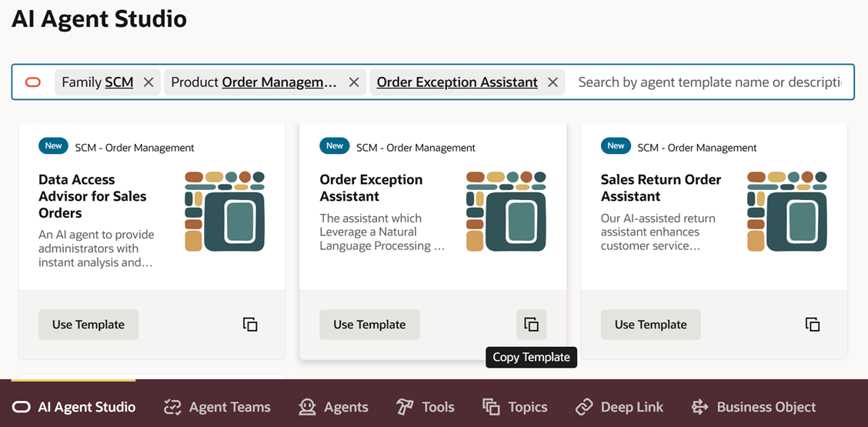Switch to the Business Object tab

753,408
